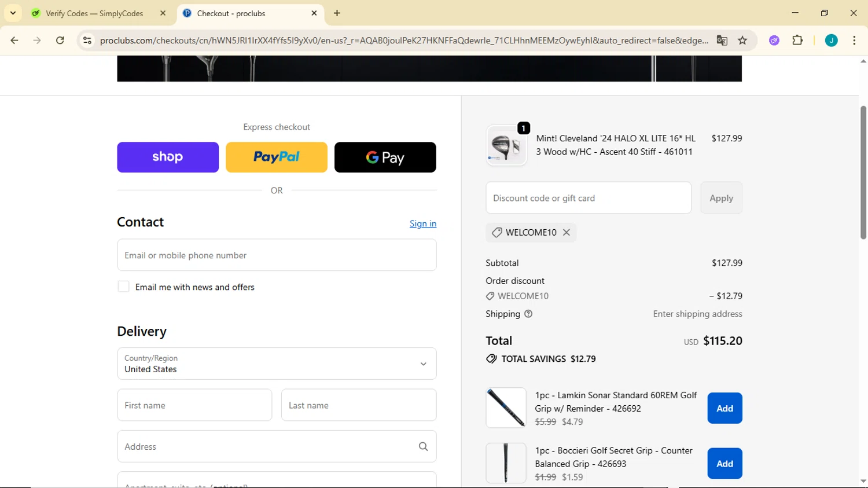Close the Checkout - proclubs tab
The width and height of the screenshot is (868, 488).
click(x=314, y=13)
